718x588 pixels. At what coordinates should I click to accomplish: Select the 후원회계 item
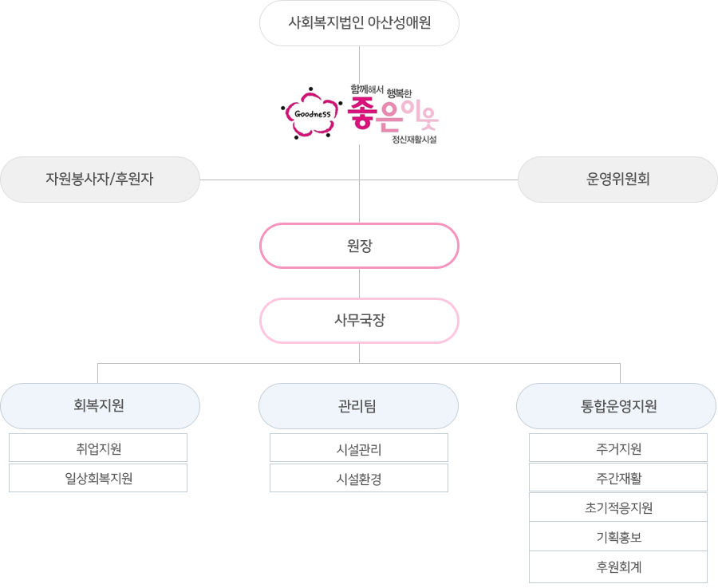click(x=618, y=567)
